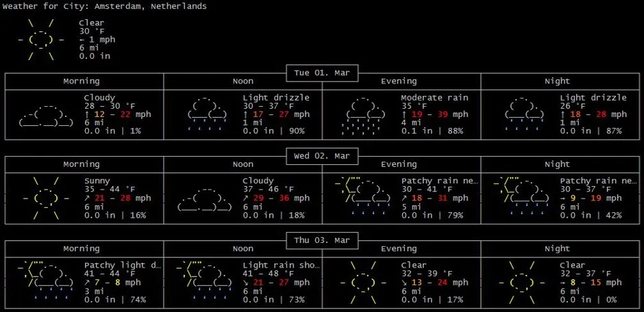Click the 'Night' column header for Thursday
The height and width of the screenshot is (312, 644).
click(x=558, y=249)
